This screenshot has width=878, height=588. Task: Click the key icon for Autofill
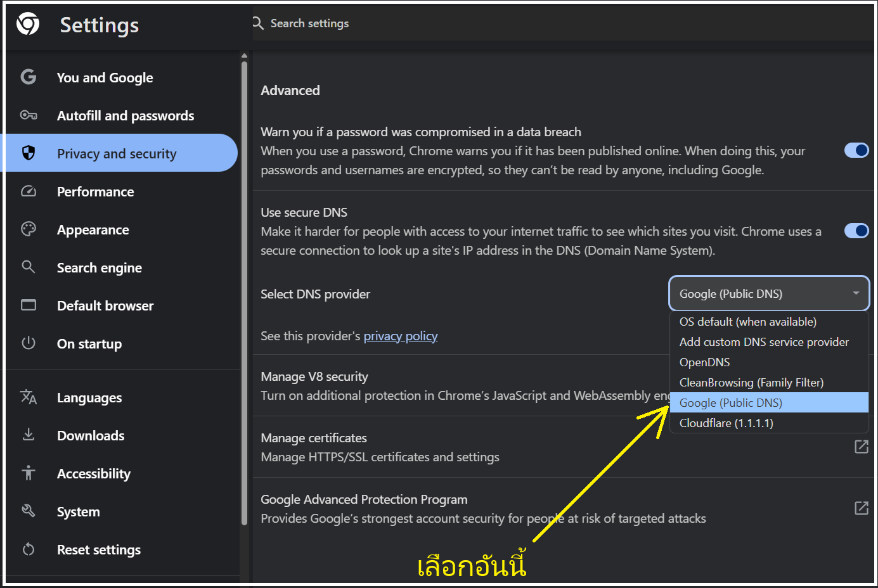29,115
